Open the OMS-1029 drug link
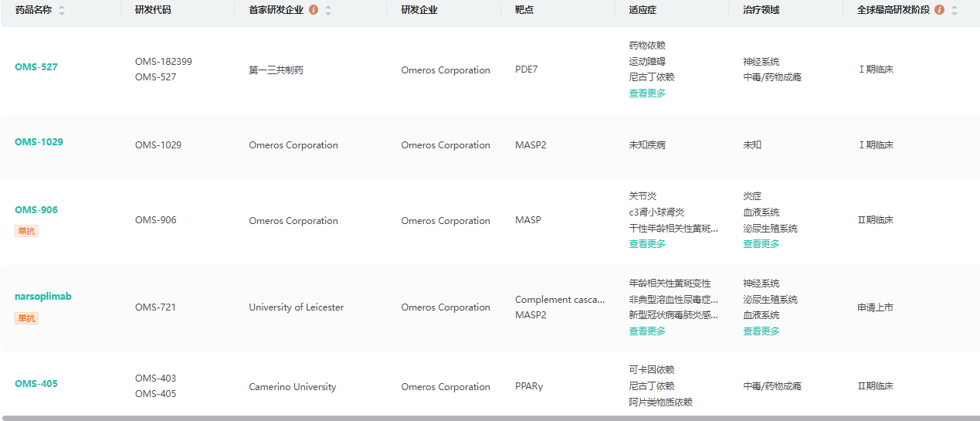Screen dimensions: 980x421 pos(39,142)
